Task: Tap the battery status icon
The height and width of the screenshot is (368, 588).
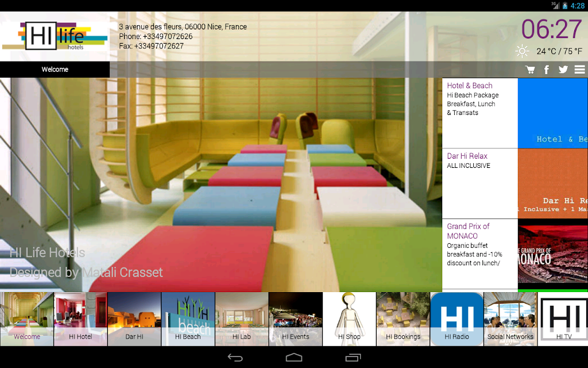Action: coord(565,6)
